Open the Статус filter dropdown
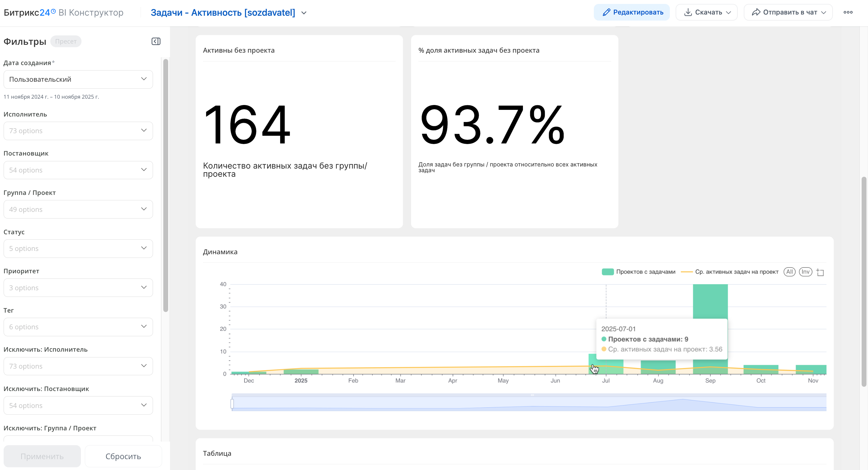This screenshot has width=868, height=470. pyautogui.click(x=78, y=248)
